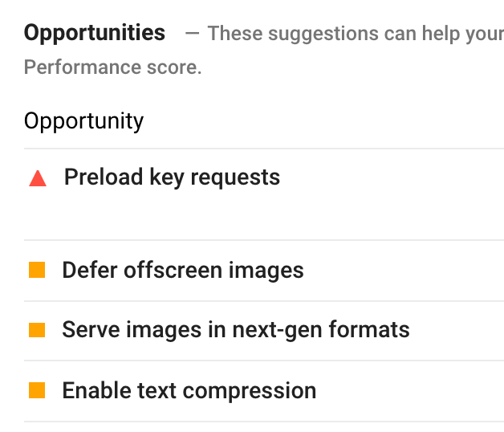Click the 'These suggestions can help your' text
Viewport: 504px width, 432px height.
[355, 34]
